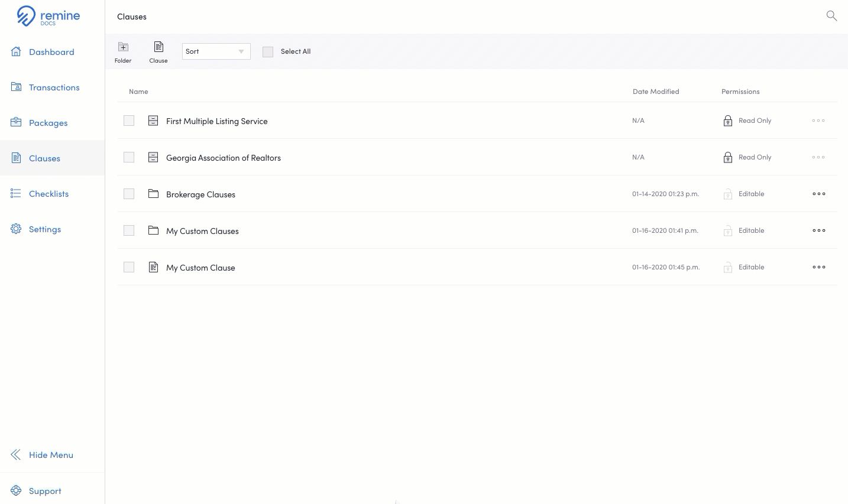Go to Dashboard in sidebar
The height and width of the screenshot is (504, 848).
[x=52, y=52]
